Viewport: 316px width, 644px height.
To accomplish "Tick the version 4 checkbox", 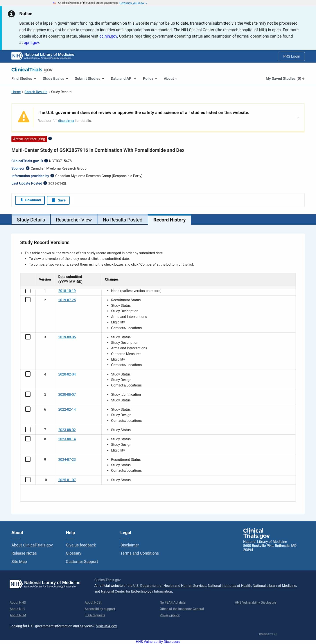I will [x=28, y=374].
